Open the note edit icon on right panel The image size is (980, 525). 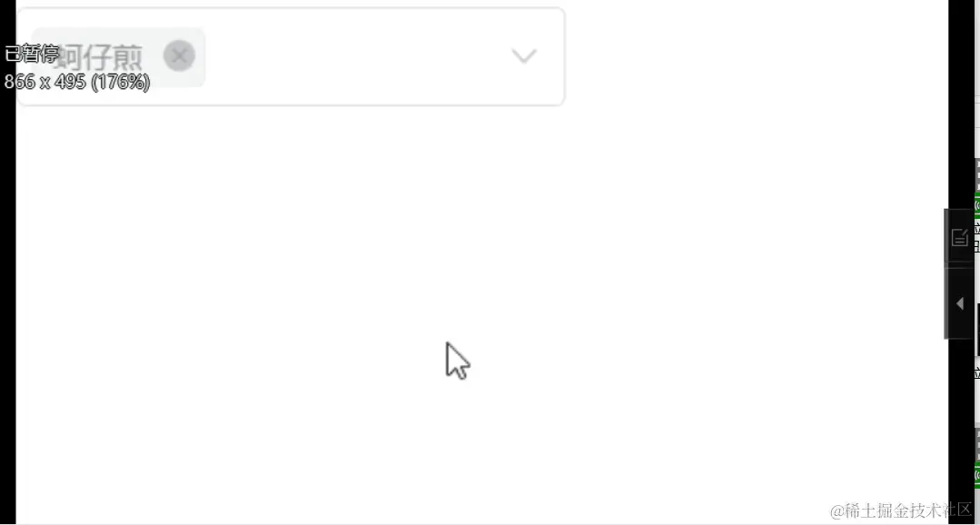pos(959,238)
